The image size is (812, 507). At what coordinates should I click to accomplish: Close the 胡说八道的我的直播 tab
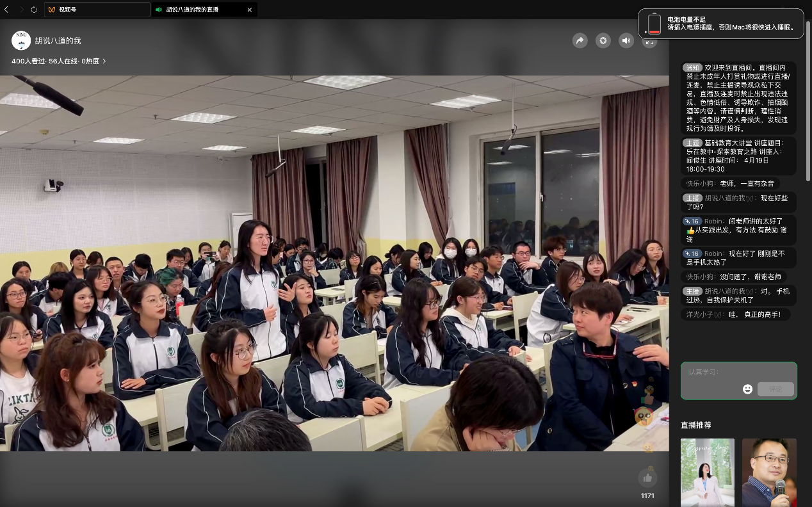click(249, 10)
